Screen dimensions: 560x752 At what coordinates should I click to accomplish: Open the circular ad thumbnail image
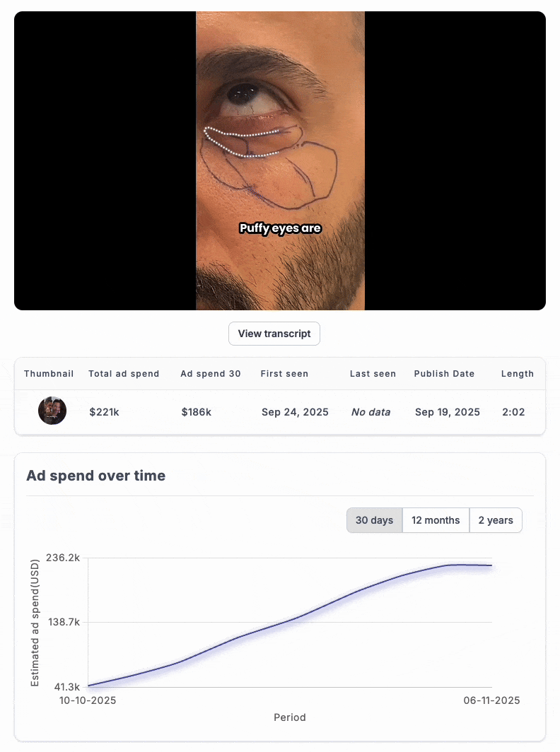pos(52,411)
